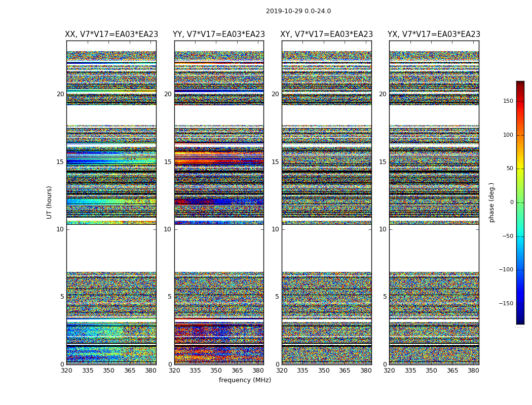Click the YX, V7*V17=EA03*EA23 panel title
Image resolution: width=532 pixels, height=405 pixels.
click(x=434, y=34)
